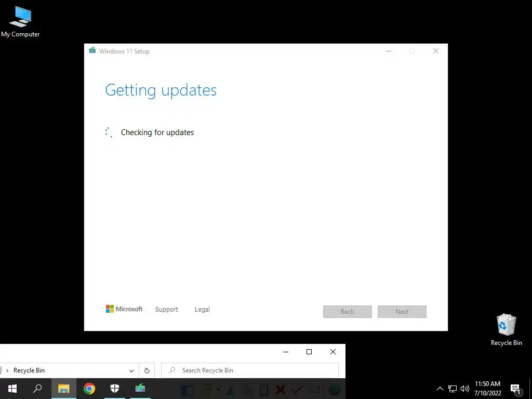Show hidden system tray icons
Viewport: 532px width, 399px height.
(x=440, y=389)
